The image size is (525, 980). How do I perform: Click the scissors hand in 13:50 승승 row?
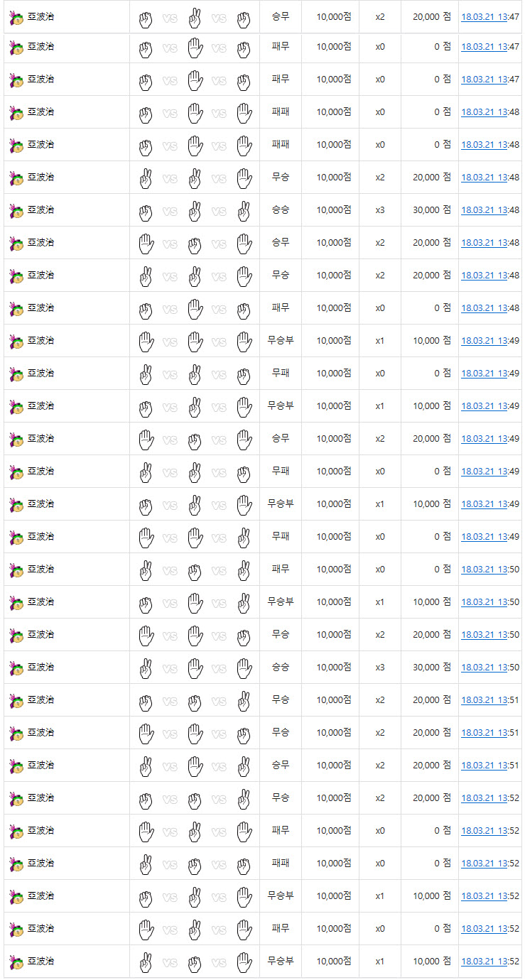coord(146,668)
